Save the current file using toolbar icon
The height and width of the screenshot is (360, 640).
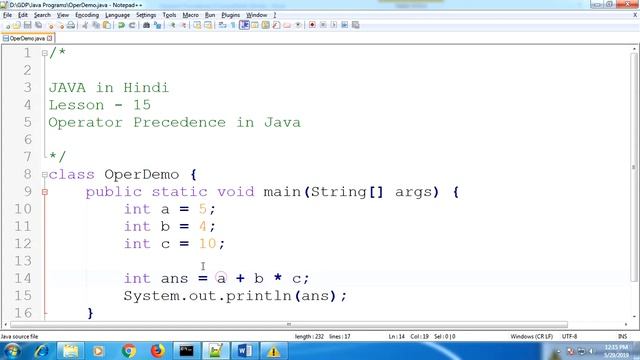27,25
